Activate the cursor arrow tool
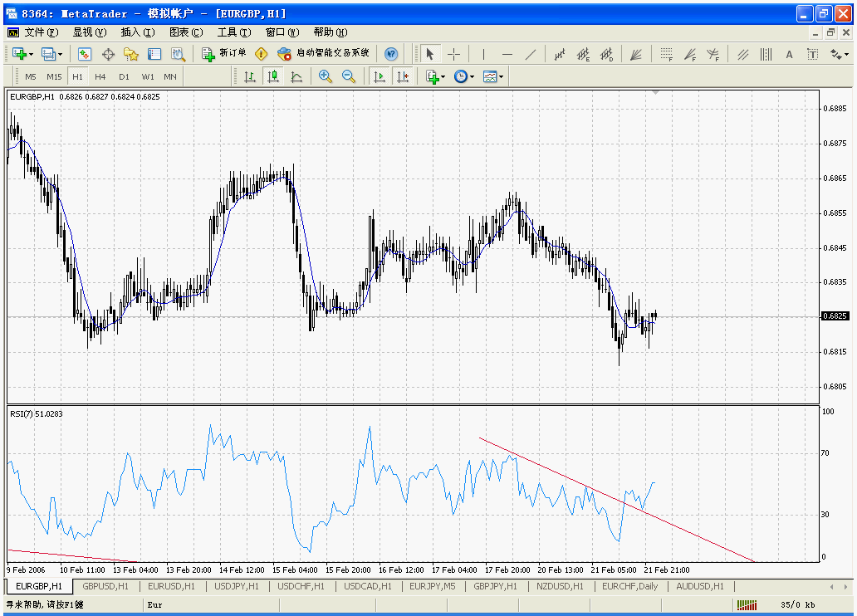 429,54
